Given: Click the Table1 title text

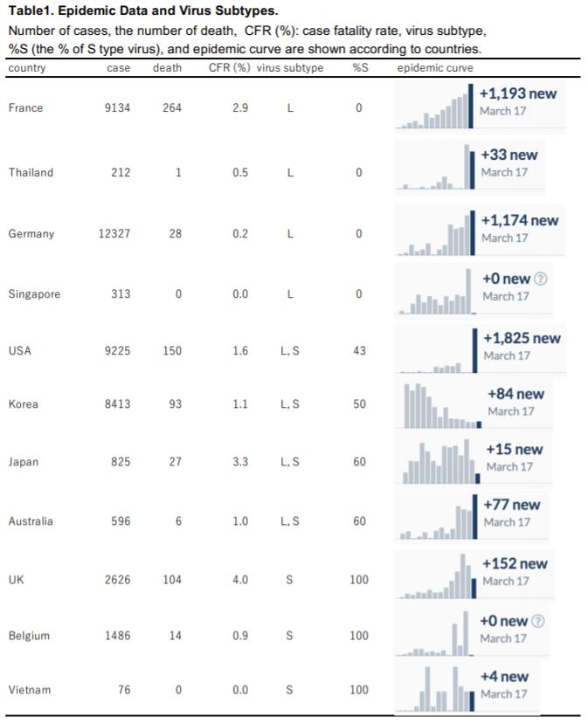Looking at the screenshot, I should (143, 10).
